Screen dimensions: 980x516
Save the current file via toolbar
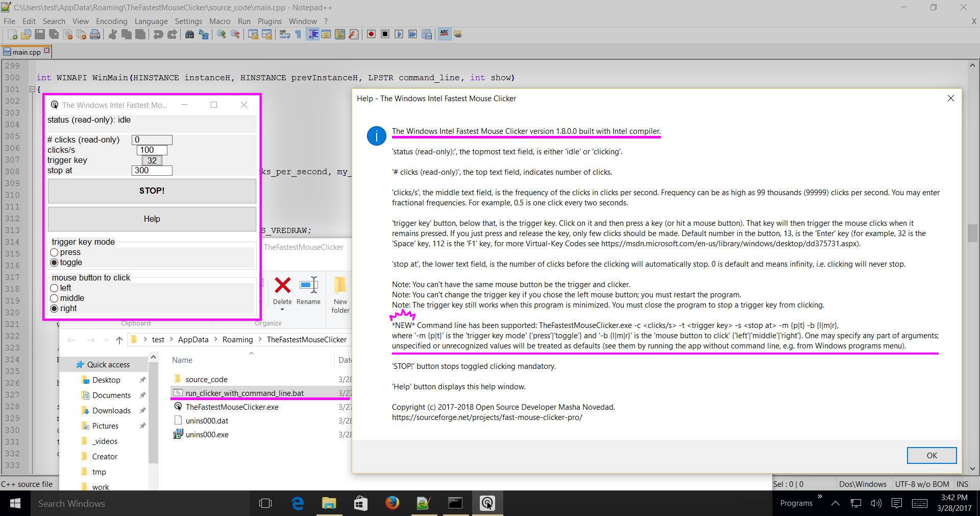(39, 34)
